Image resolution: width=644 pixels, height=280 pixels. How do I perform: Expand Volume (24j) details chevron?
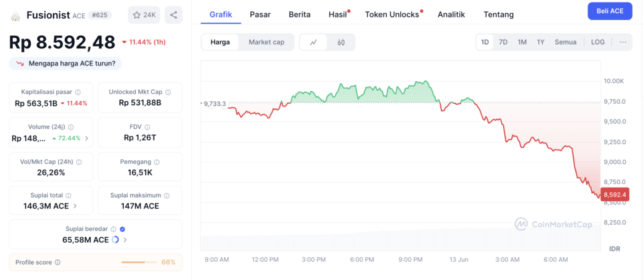click(x=87, y=138)
